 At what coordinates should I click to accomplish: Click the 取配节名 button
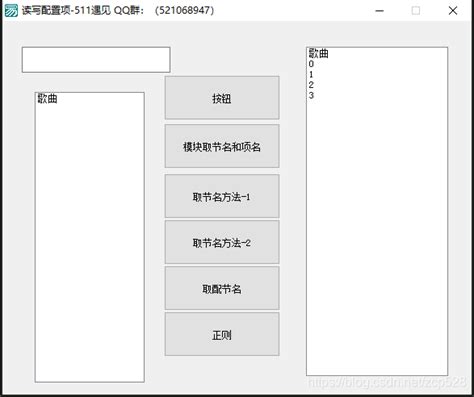tap(222, 288)
